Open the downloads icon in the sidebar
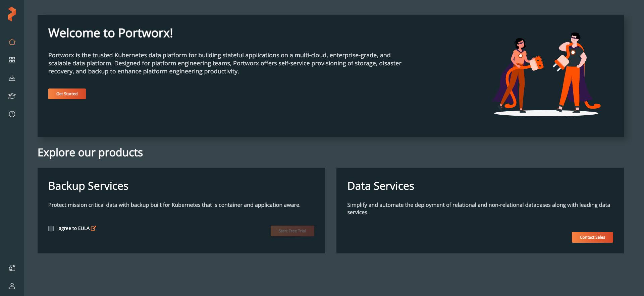644x296 pixels. point(12,78)
